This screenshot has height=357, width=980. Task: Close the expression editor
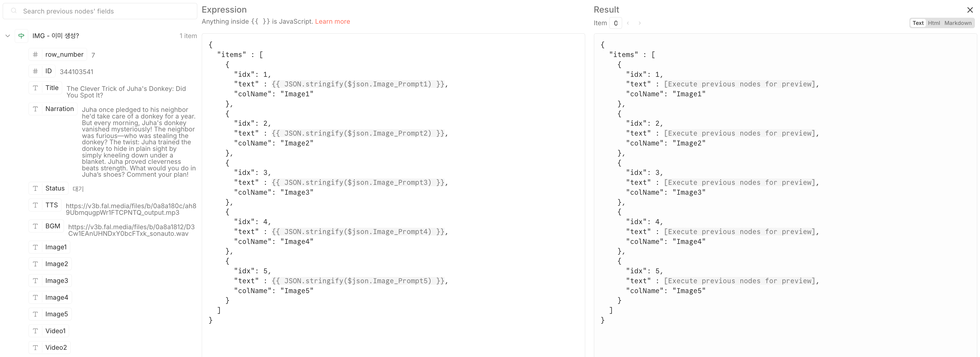point(970,10)
